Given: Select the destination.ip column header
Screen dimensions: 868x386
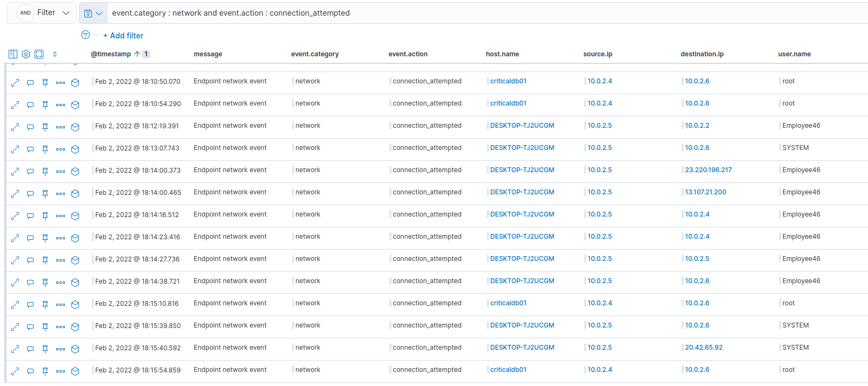Looking at the screenshot, I should 702,54.
